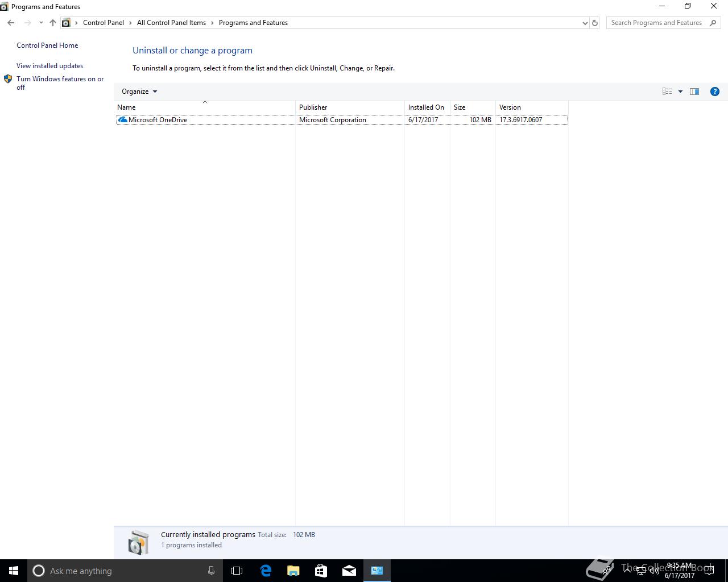Click the Cortana Ask me anything box
Screen dimensions: 728x582
coord(125,571)
